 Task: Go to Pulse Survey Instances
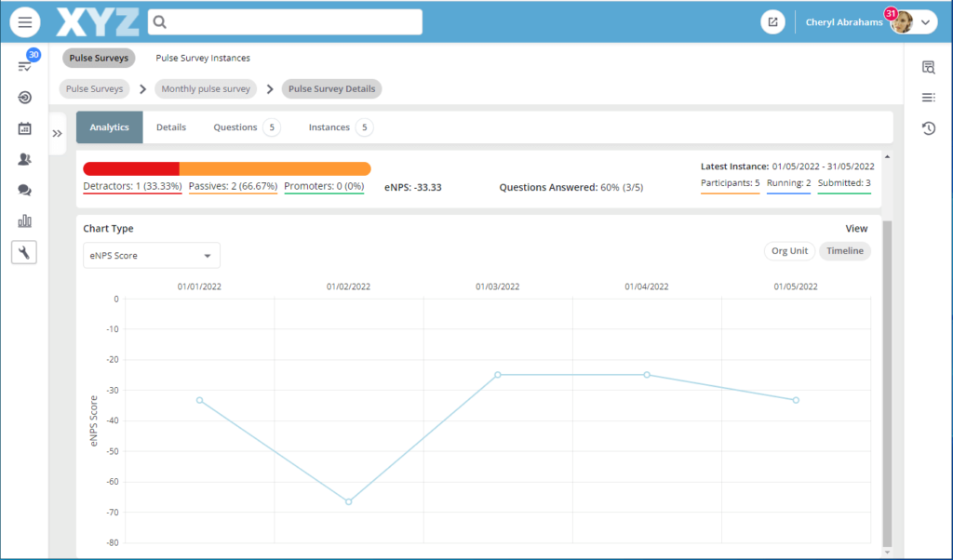[x=203, y=58]
